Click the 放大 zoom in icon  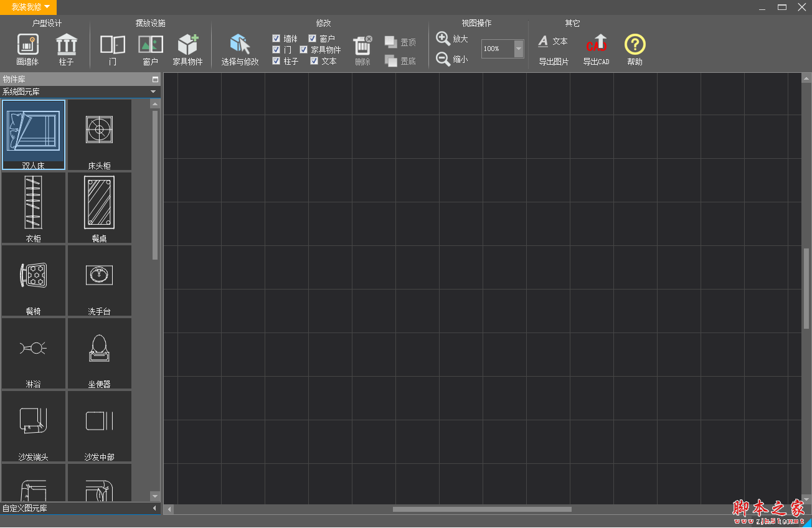click(x=443, y=39)
